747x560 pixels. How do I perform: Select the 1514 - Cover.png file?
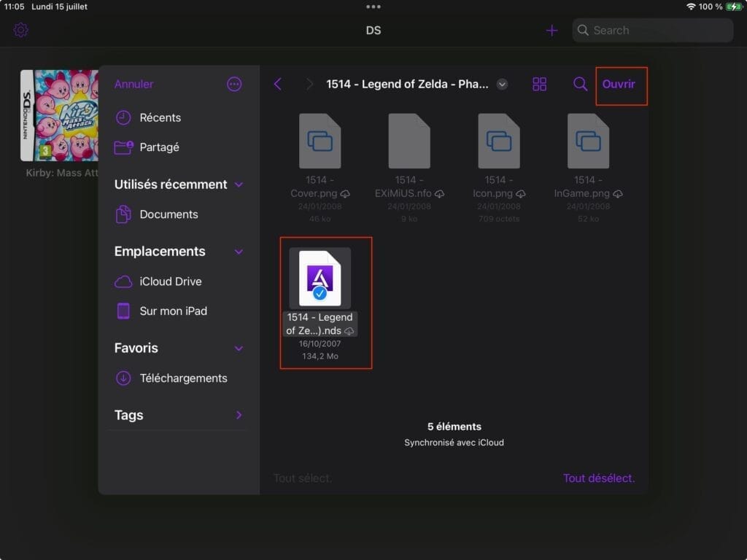click(x=321, y=140)
